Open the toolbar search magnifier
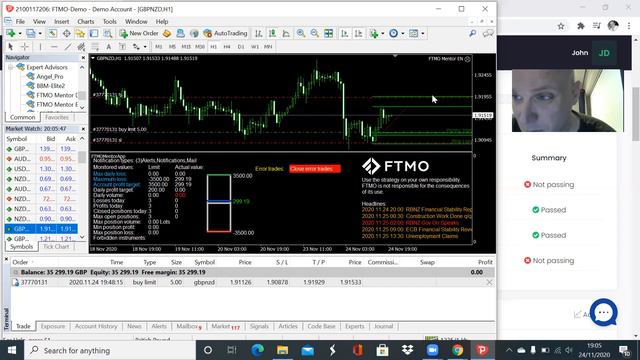 (472, 33)
